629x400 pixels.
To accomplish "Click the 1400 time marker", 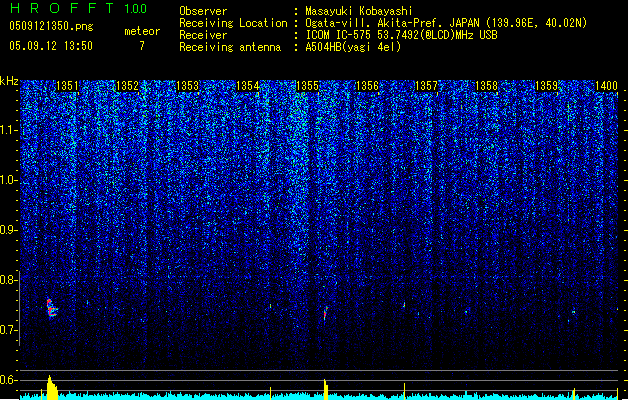I will click(606, 86).
